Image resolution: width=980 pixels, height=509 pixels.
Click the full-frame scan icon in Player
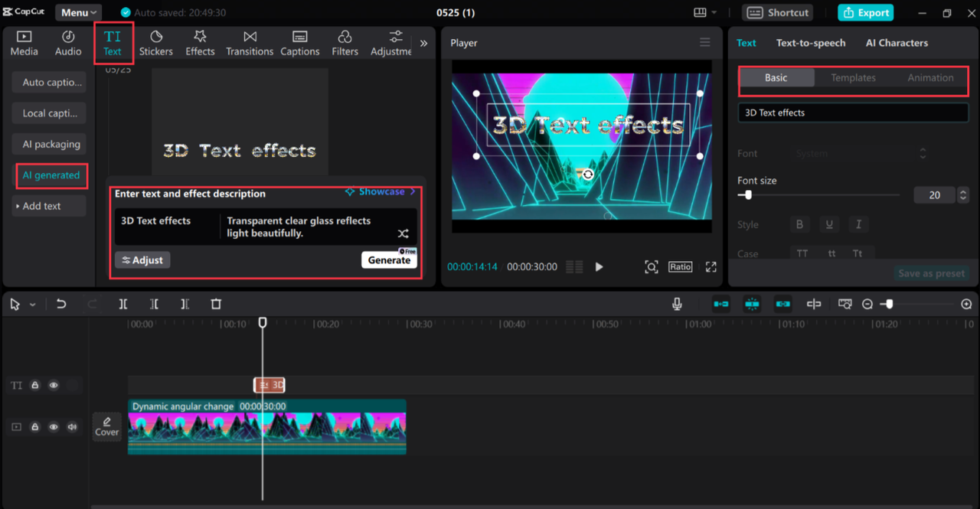click(652, 266)
